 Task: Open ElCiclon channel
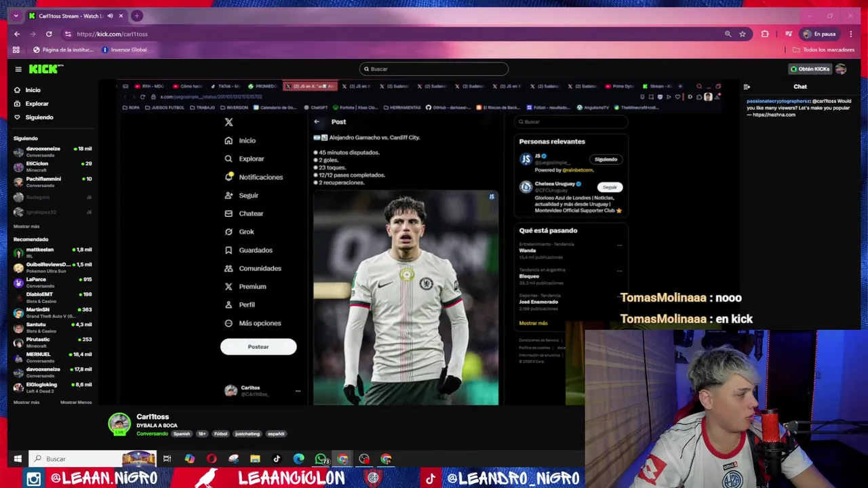[52, 166]
